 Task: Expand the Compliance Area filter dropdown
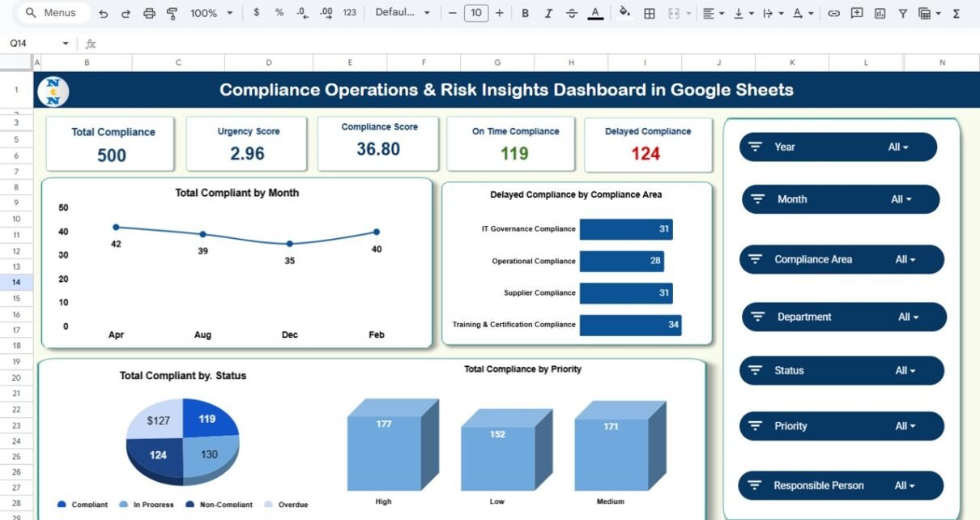(905, 260)
